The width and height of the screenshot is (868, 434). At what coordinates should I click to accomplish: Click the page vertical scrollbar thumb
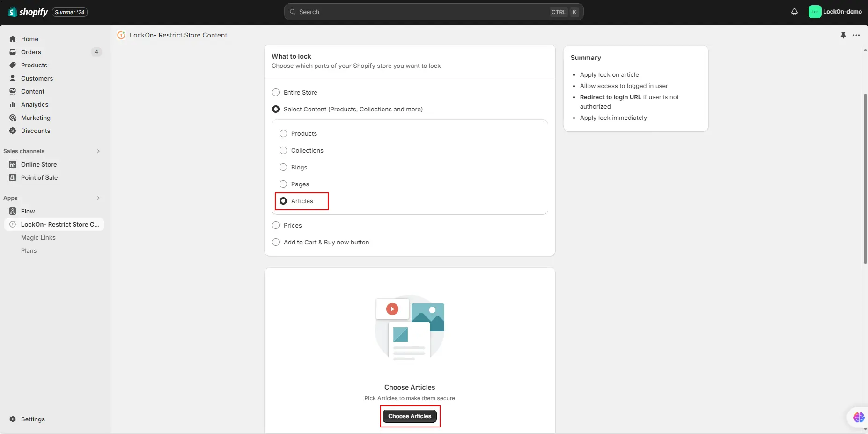coord(865,178)
